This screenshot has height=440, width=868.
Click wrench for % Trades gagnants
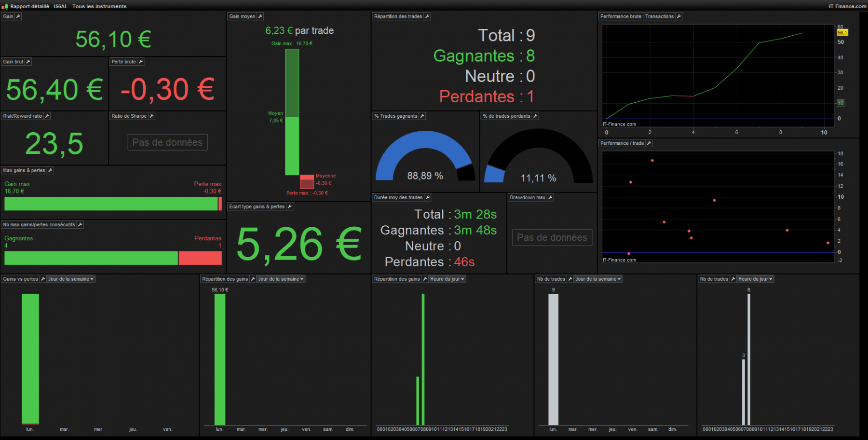[x=422, y=116]
